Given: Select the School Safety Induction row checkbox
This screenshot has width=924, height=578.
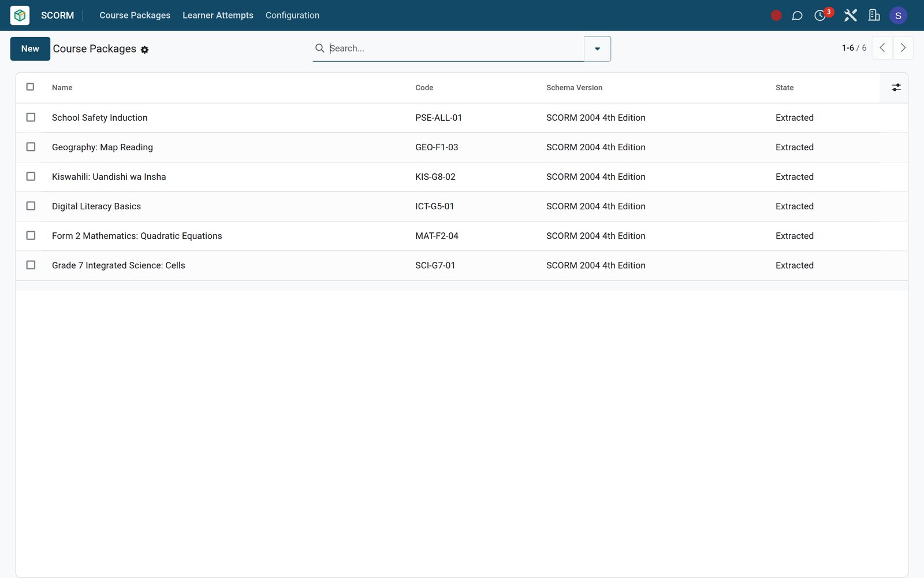Looking at the screenshot, I should pos(31,117).
